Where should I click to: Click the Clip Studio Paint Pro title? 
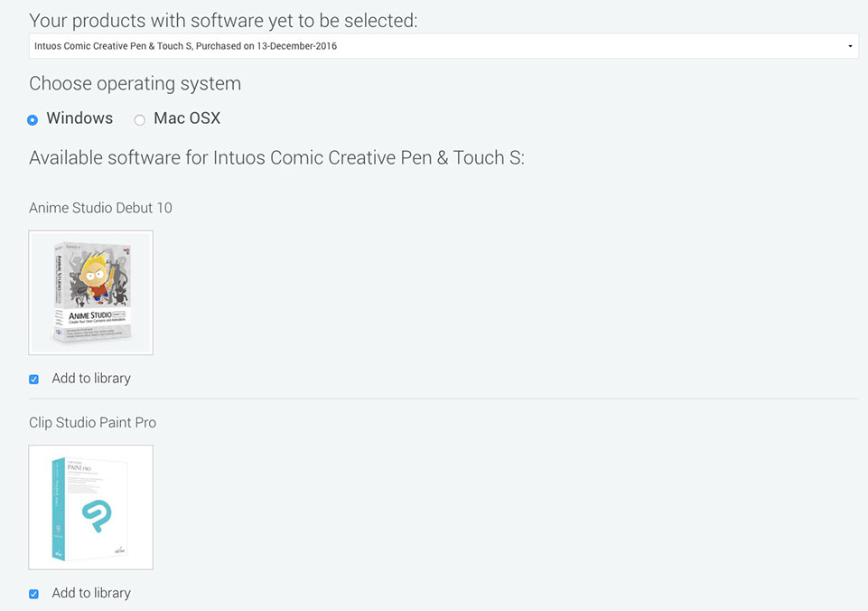pyautogui.click(x=92, y=422)
